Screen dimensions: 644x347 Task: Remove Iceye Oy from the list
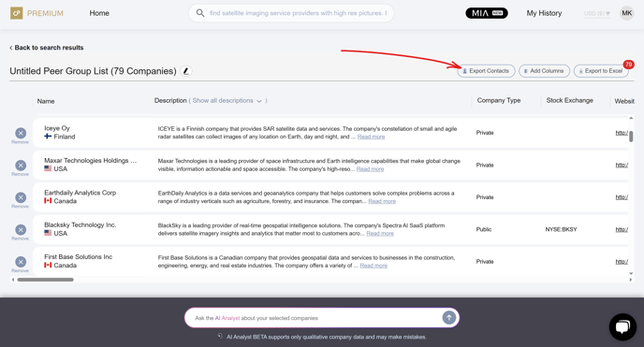click(x=21, y=134)
